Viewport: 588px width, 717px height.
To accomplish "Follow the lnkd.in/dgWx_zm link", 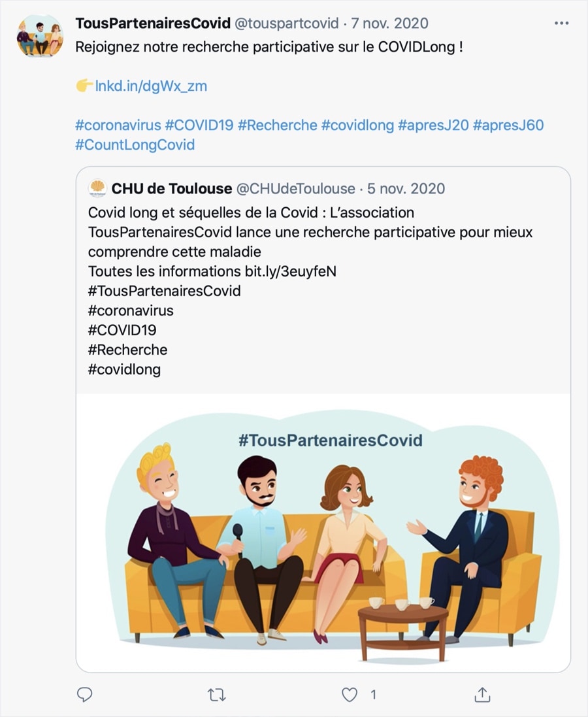I will (151, 86).
